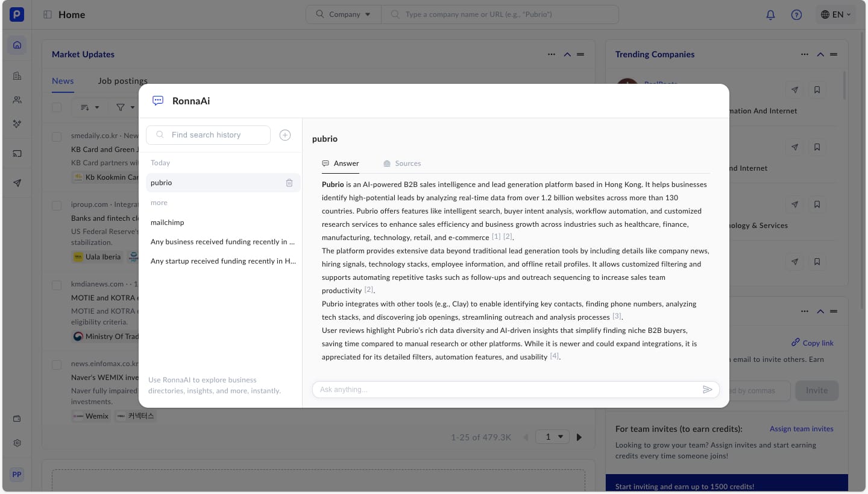Open the settings gear in sidebar
This screenshot has width=868, height=494.
point(17,443)
